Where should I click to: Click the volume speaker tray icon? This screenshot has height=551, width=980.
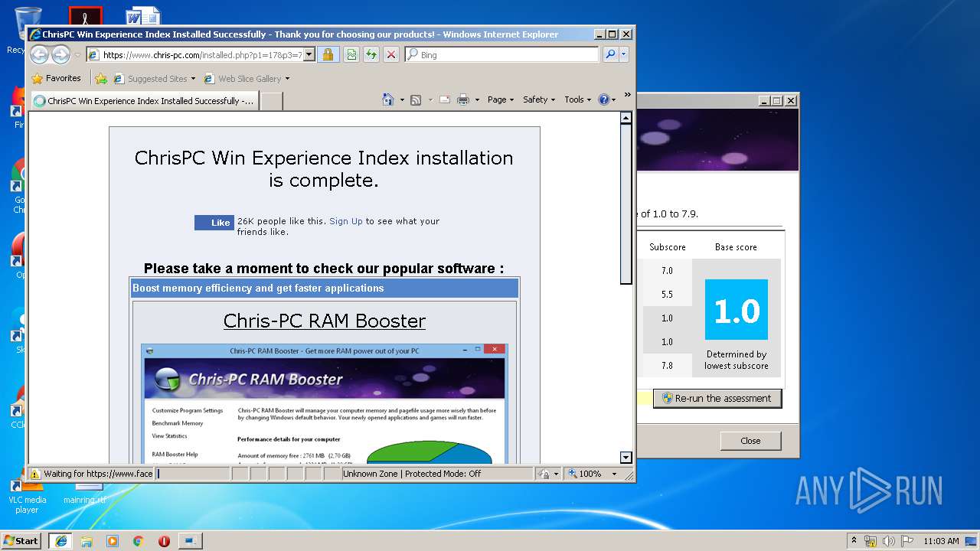click(x=889, y=541)
